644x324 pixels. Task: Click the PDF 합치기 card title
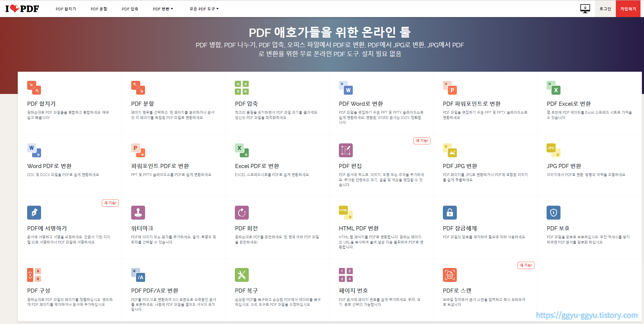click(x=41, y=104)
